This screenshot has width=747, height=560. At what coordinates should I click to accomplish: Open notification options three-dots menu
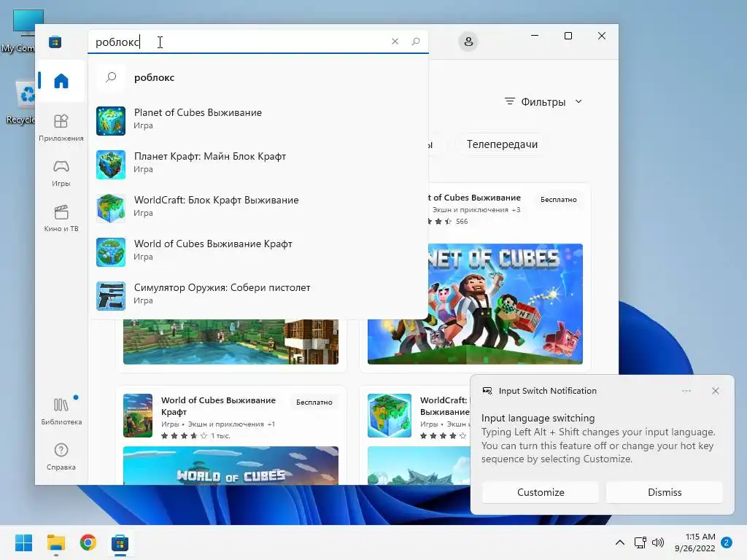click(686, 391)
